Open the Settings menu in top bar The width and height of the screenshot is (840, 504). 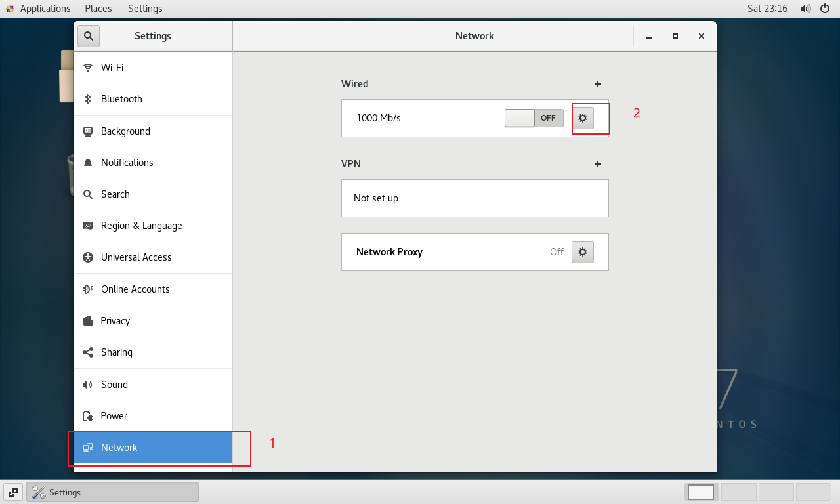145,9
